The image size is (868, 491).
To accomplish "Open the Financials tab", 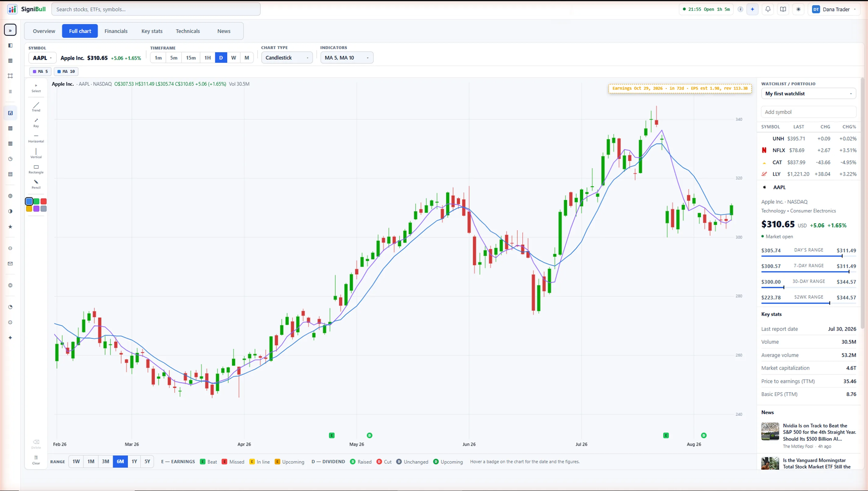I will pos(116,31).
